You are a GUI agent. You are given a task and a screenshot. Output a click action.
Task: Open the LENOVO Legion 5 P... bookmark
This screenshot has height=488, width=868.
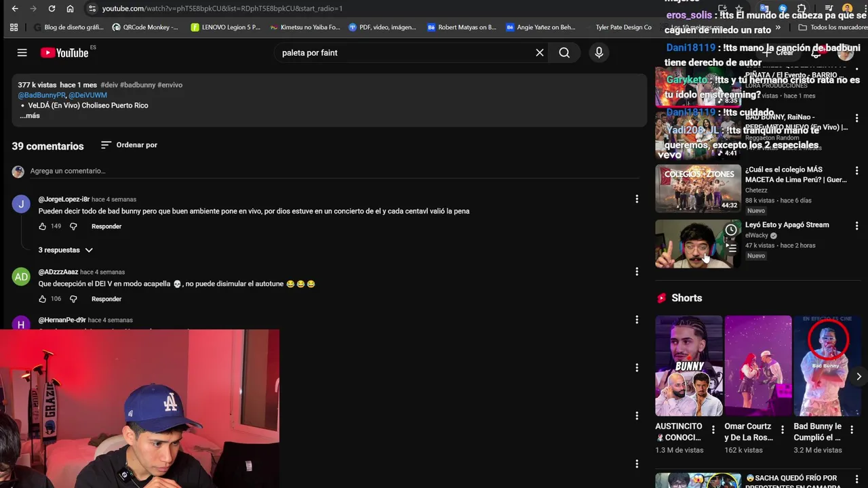click(225, 27)
